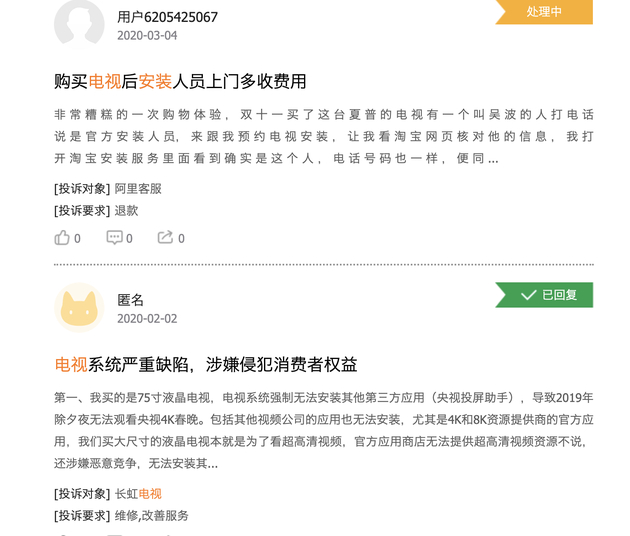The width and height of the screenshot is (630, 536).
Task: Click complaint target 长虹电视
Action: [x=138, y=493]
